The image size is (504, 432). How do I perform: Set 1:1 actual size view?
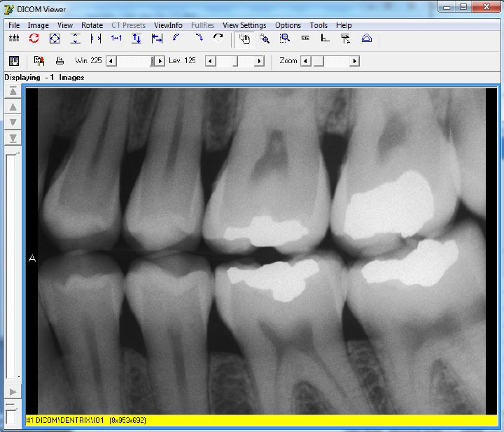pos(116,39)
